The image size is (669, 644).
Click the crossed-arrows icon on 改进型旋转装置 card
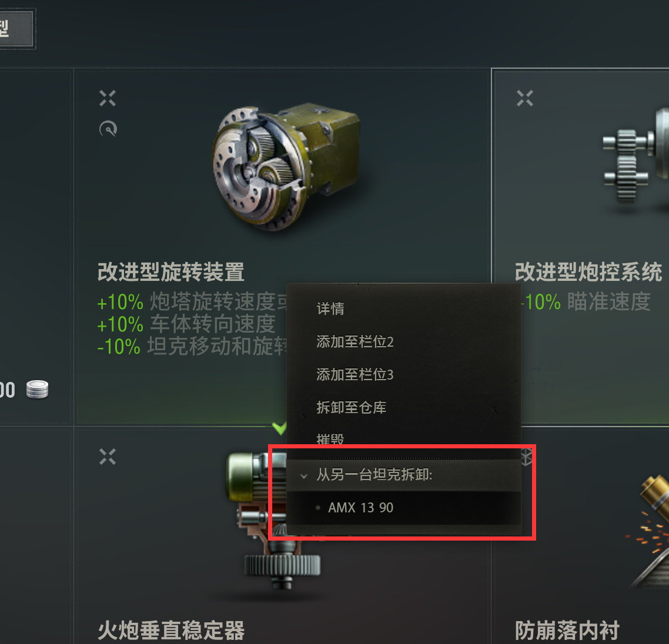pyautogui.click(x=108, y=98)
